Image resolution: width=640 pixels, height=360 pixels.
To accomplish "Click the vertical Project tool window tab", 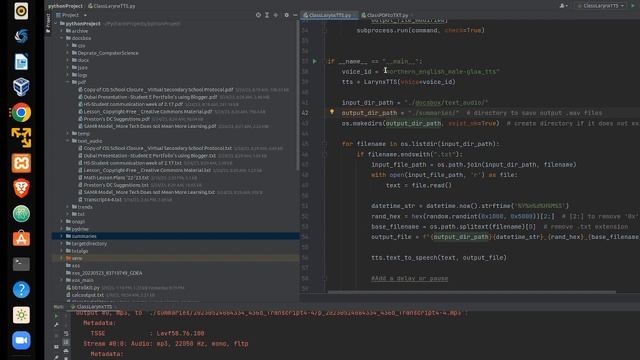I will (x=48, y=23).
